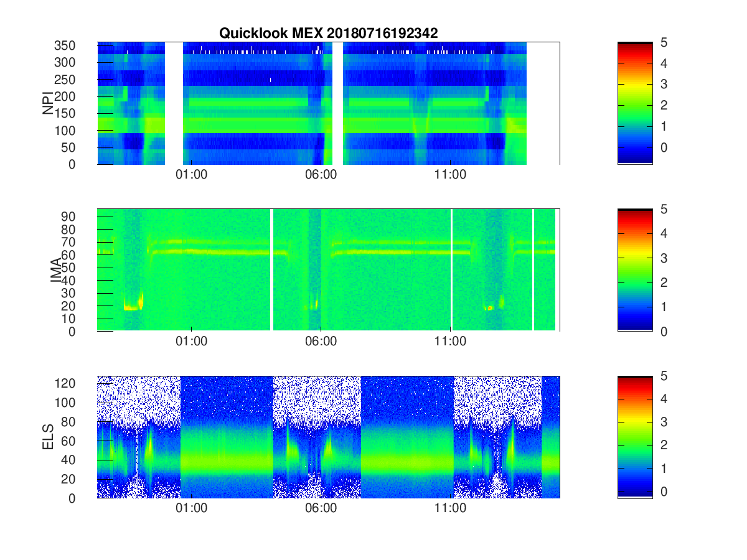Select the NPI y-axis label
The height and width of the screenshot is (560, 747).
click(x=47, y=103)
